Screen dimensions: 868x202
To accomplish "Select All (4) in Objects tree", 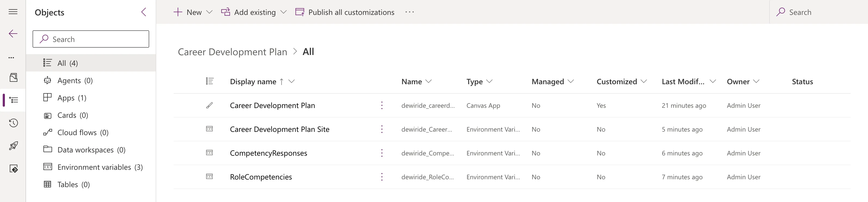I will (x=91, y=63).
